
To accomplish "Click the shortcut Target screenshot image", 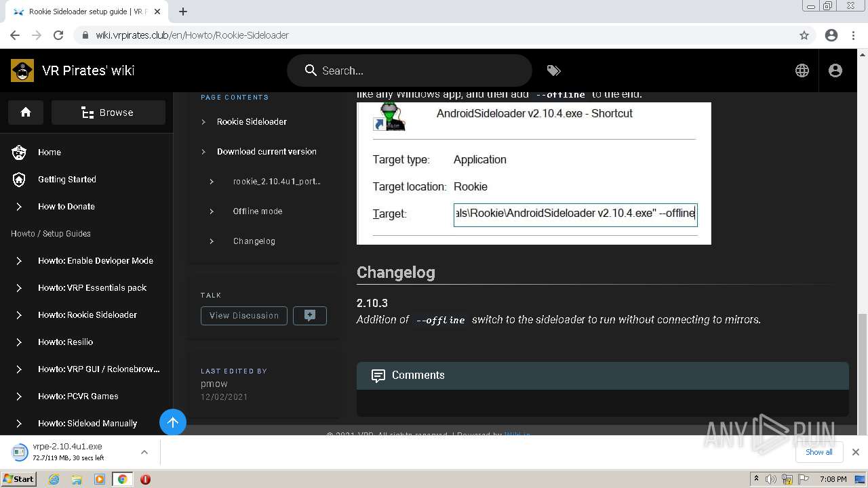I will click(x=534, y=173).
